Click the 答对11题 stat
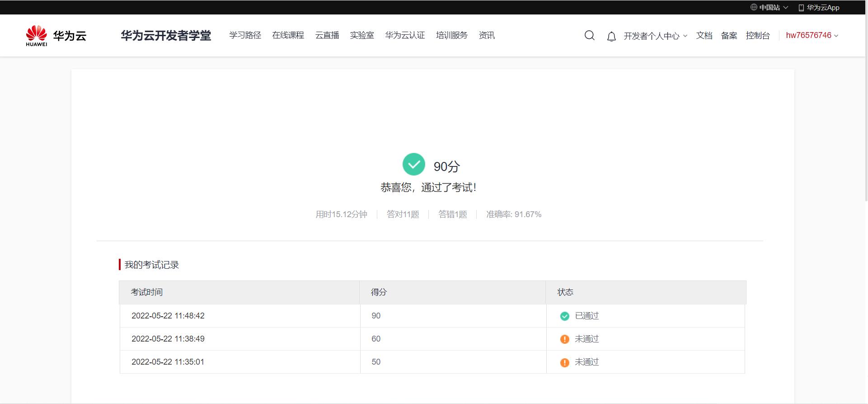 pyautogui.click(x=403, y=214)
